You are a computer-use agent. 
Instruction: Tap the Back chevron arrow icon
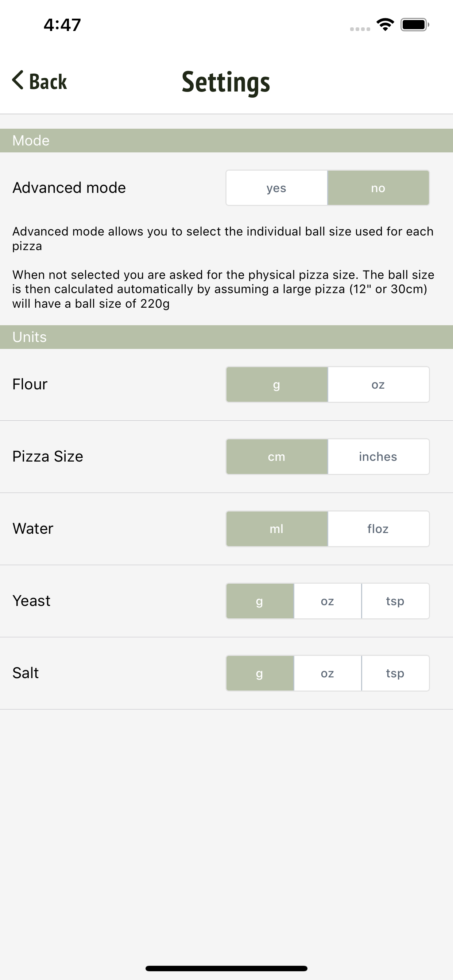[18, 80]
